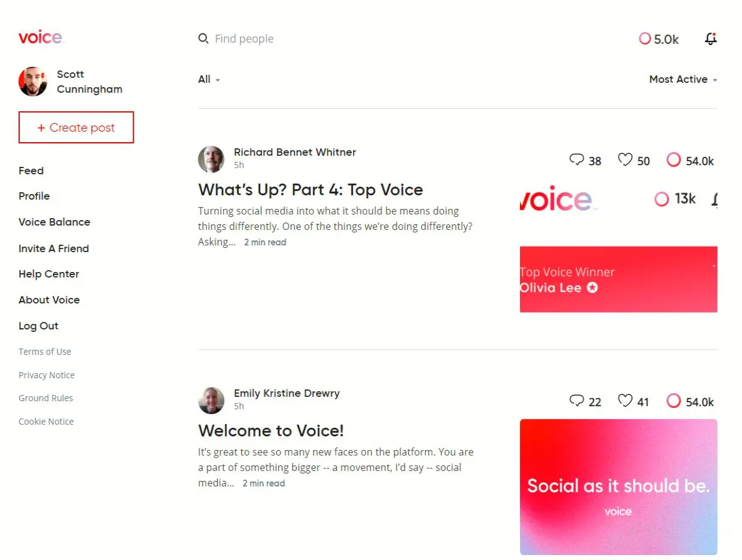742x560 pixels.
Task: Click the Welcome post excerpt text
Action: tap(336, 467)
